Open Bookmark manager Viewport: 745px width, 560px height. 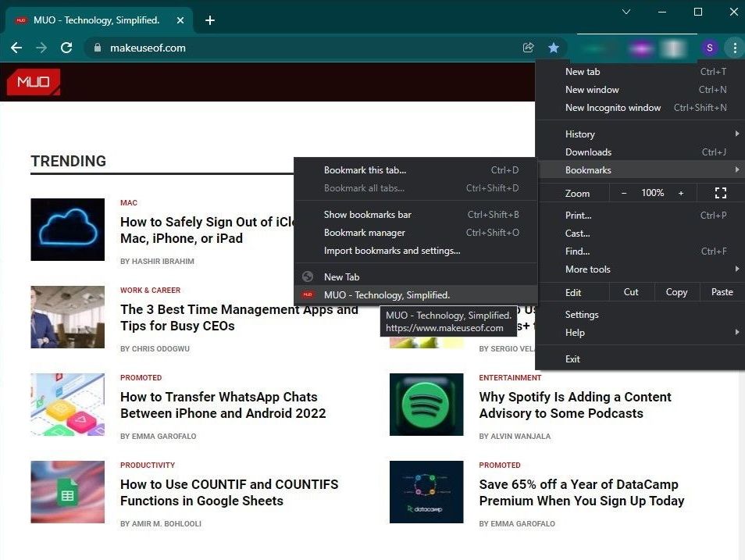pyautogui.click(x=415, y=233)
